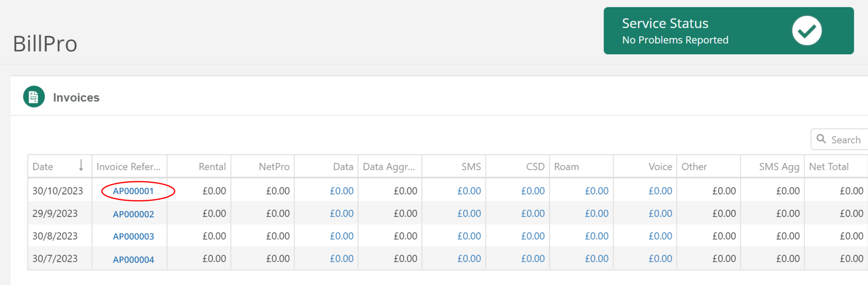Open invoice AP000002
Viewport: 868px width, 285px height.
pos(133,214)
